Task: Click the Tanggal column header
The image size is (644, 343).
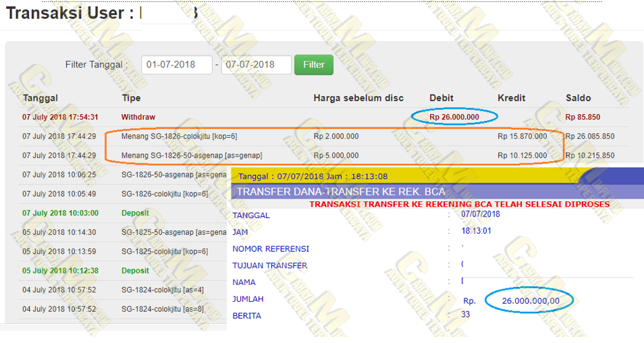Action: pyautogui.click(x=41, y=99)
